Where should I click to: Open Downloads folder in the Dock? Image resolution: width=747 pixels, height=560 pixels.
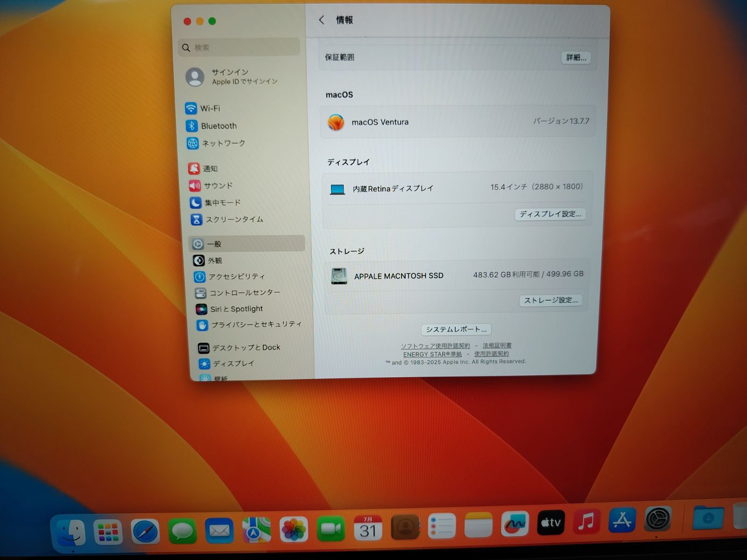pyautogui.click(x=708, y=517)
